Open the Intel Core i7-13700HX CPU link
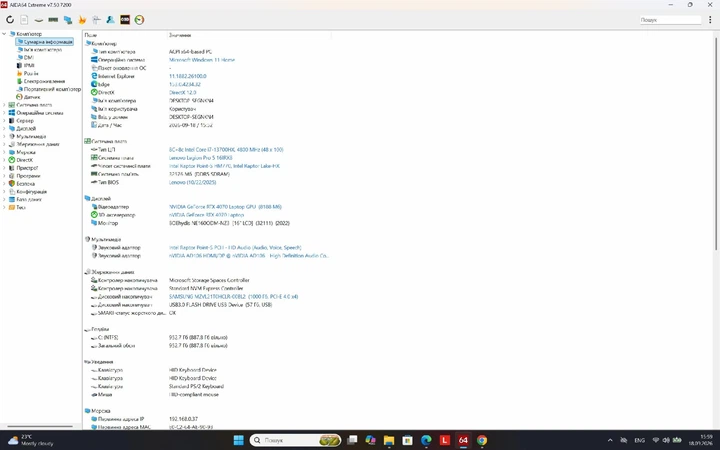The height and width of the screenshot is (450, 720). pyautogui.click(x=226, y=150)
